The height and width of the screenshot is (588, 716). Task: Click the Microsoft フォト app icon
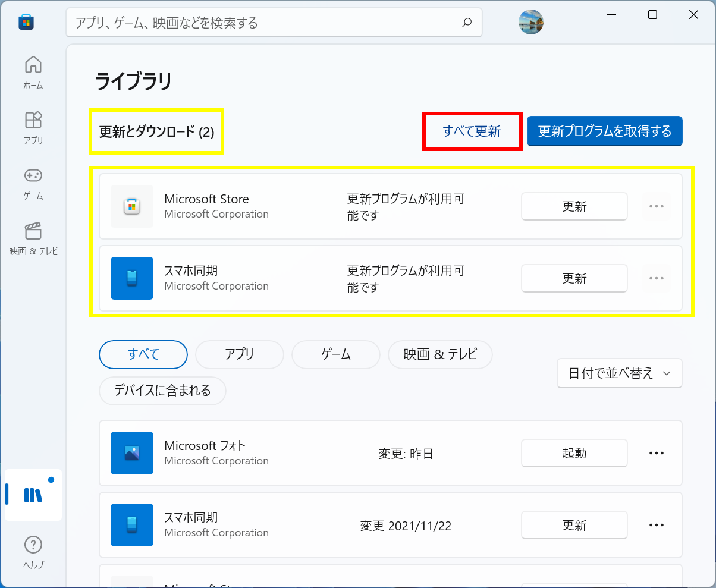click(x=132, y=453)
